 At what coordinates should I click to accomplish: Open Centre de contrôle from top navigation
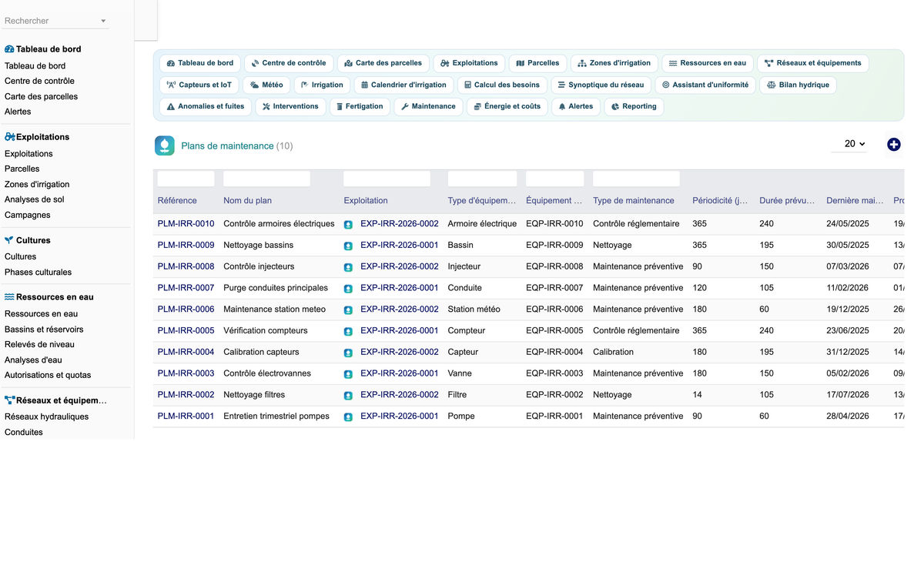point(289,63)
